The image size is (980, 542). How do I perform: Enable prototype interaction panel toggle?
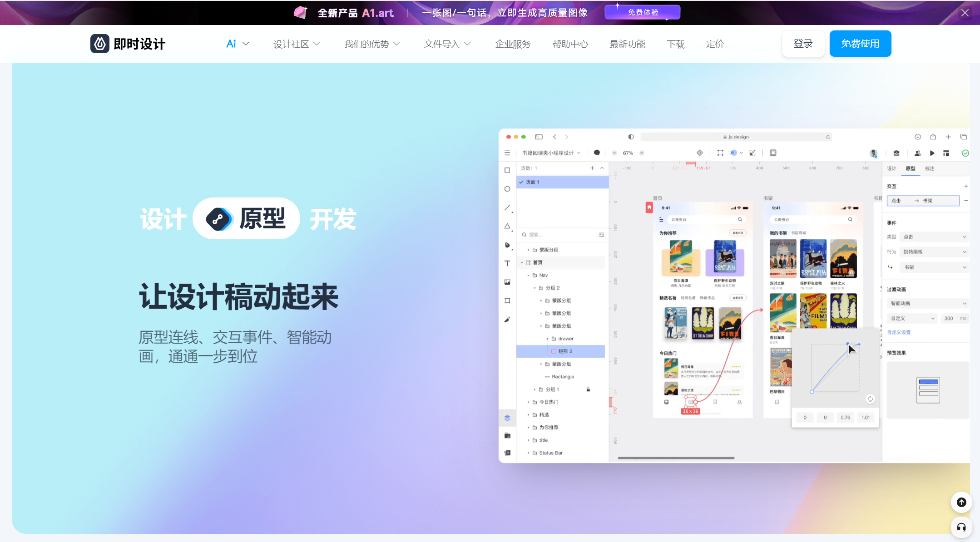(x=913, y=168)
